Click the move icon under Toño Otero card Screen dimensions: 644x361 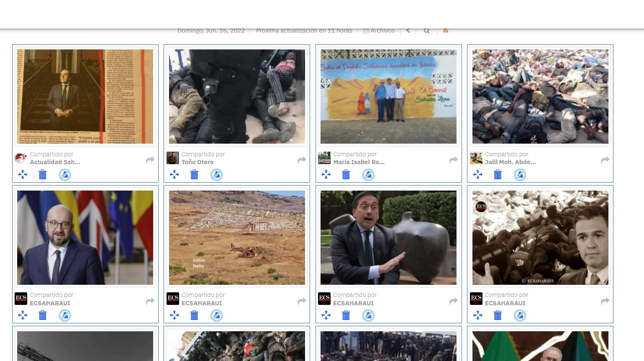pyautogui.click(x=174, y=175)
